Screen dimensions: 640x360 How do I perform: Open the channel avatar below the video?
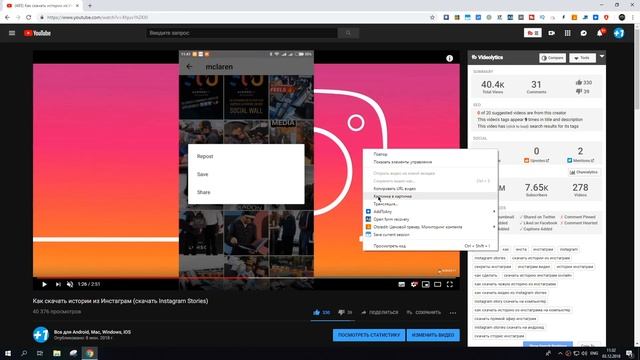41,335
